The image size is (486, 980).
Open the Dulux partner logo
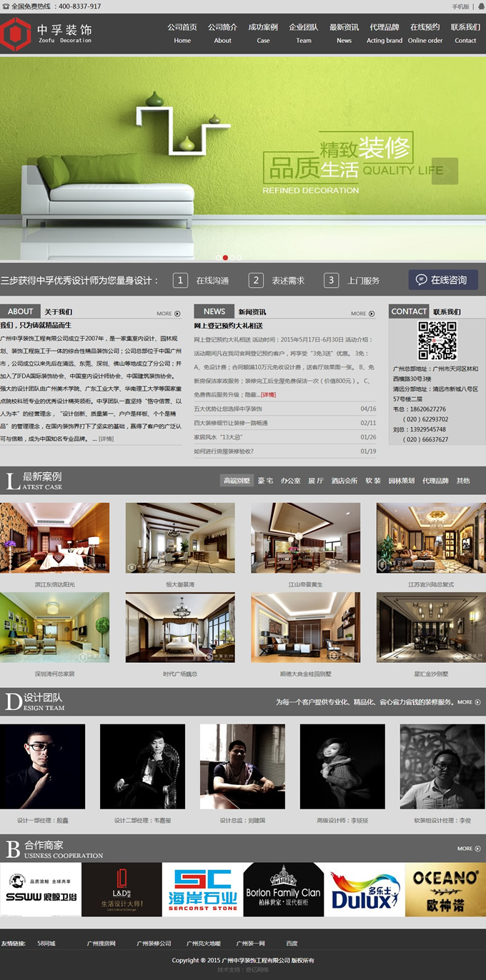pos(364,889)
